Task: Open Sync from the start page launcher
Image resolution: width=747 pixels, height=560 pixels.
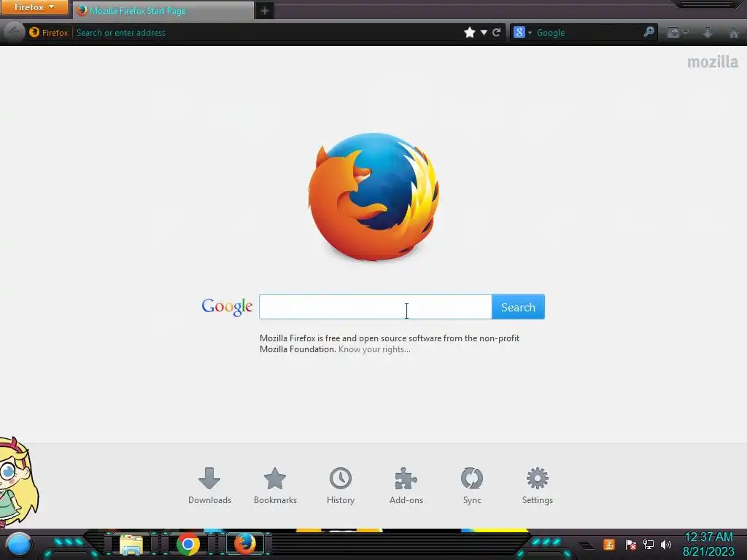Action: click(472, 486)
